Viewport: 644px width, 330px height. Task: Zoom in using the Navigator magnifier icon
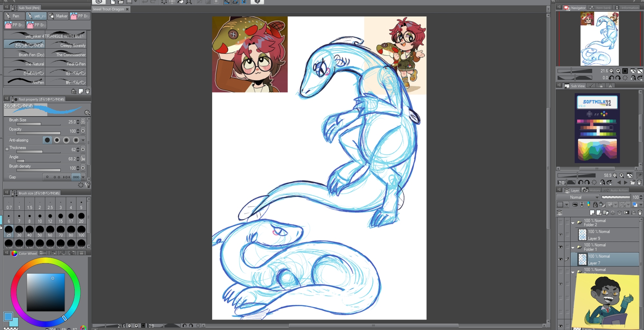pos(618,71)
